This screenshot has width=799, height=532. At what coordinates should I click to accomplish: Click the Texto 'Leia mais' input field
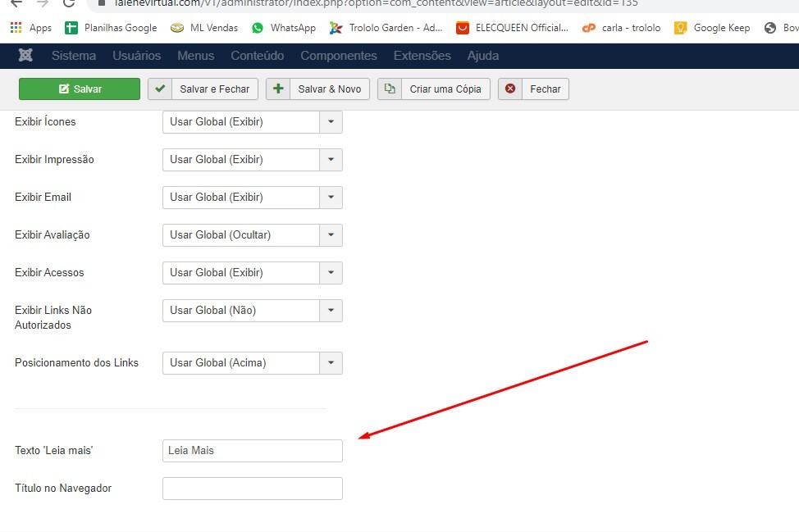click(x=252, y=451)
